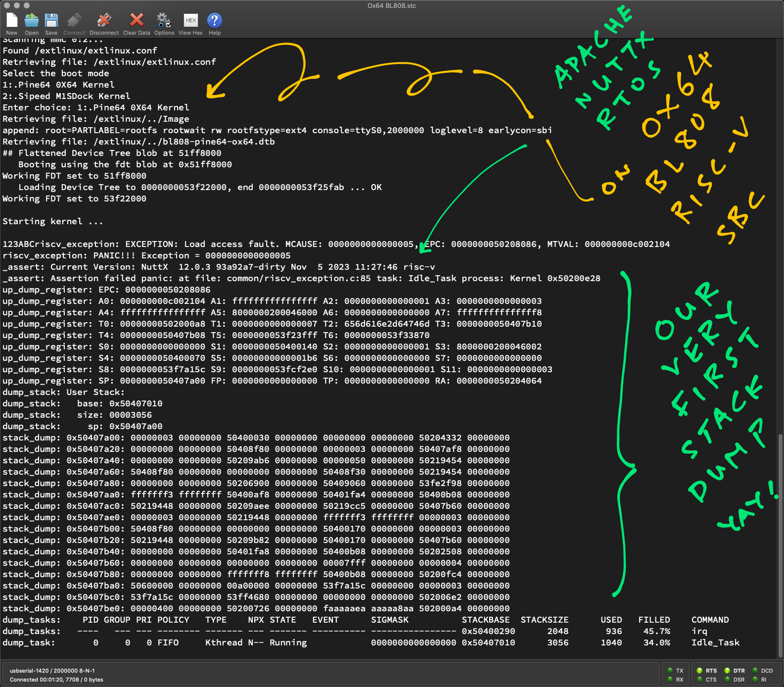Click the DSR status indicator
The height and width of the screenshot is (687, 784).
(x=727, y=680)
